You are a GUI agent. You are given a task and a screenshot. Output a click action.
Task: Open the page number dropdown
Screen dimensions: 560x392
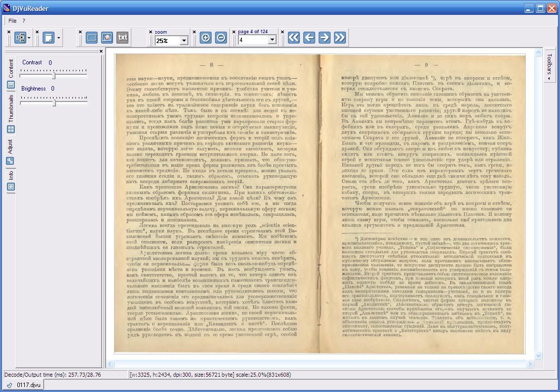[272, 40]
